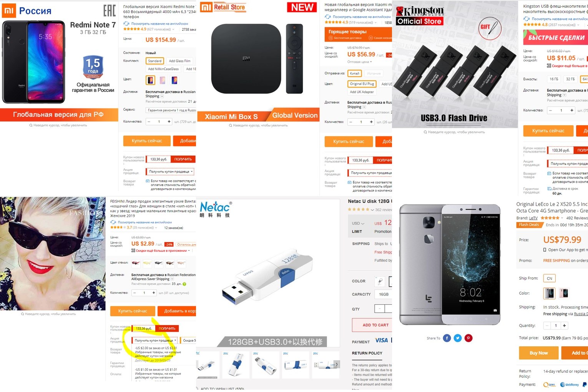Open the USD currency dropdown
This screenshot has width=588, height=392.
[358, 223]
